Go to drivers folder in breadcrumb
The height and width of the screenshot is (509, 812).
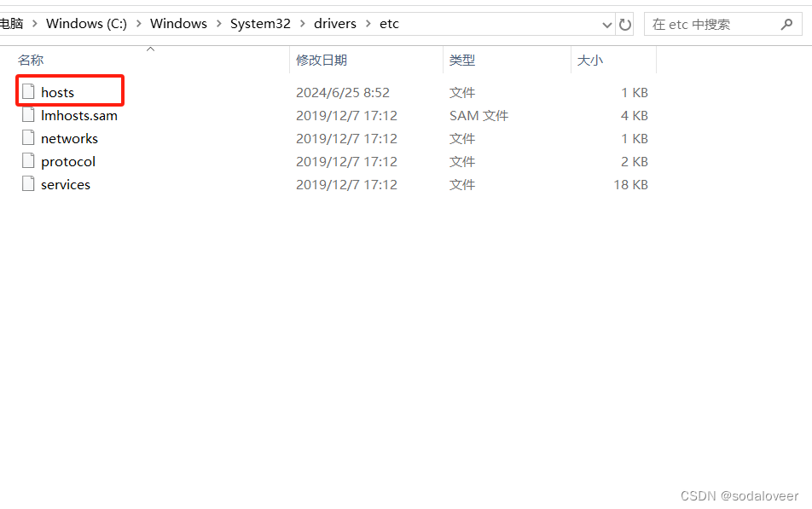(335, 24)
